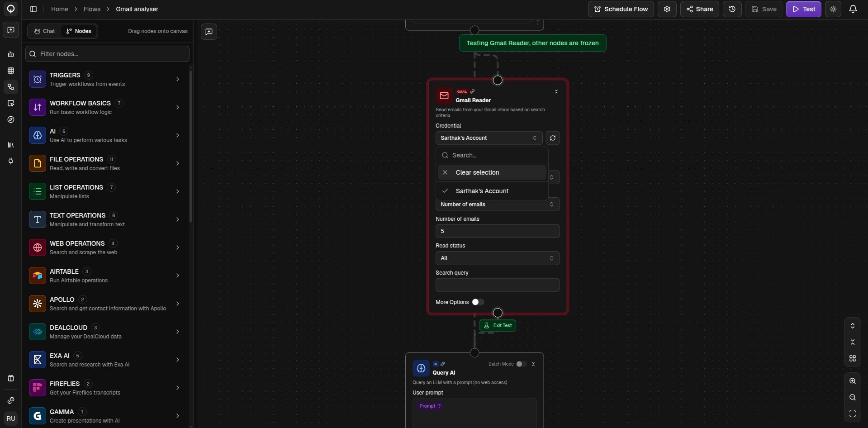Image resolution: width=868 pixels, height=428 pixels.
Task: Toggle the sidebar panel icon near Home
Action: click(33, 9)
